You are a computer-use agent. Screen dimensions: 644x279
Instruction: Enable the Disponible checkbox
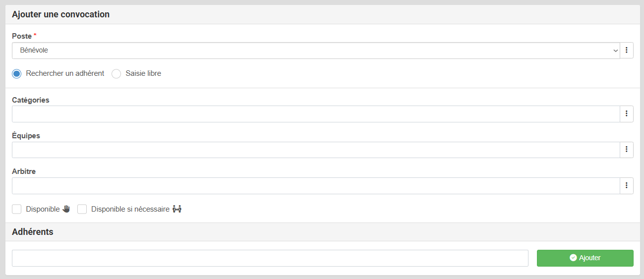pos(17,209)
